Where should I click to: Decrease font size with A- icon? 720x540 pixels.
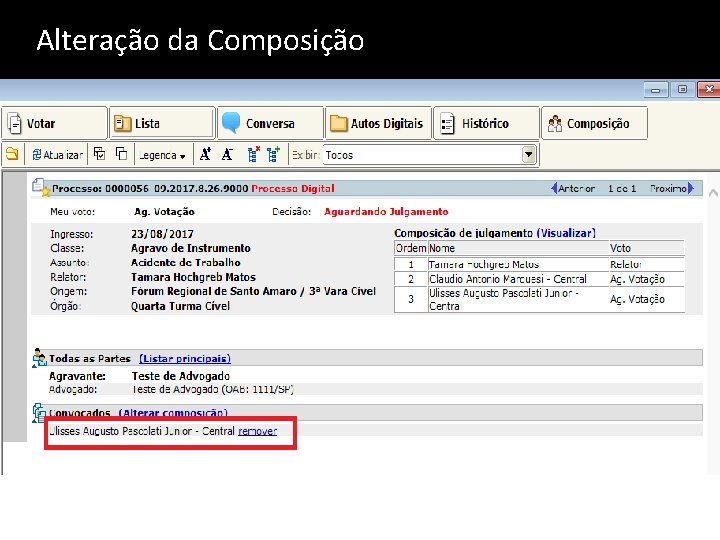pos(227,154)
